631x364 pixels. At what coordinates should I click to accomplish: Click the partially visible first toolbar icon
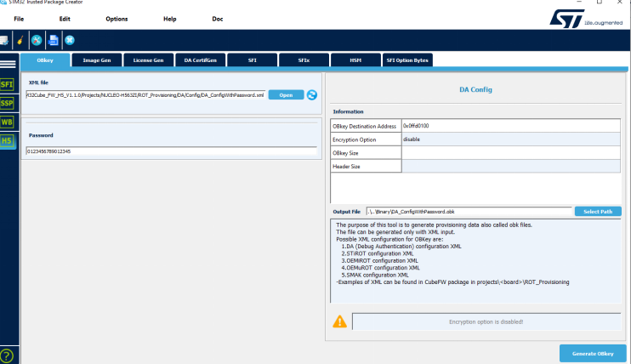[3, 40]
